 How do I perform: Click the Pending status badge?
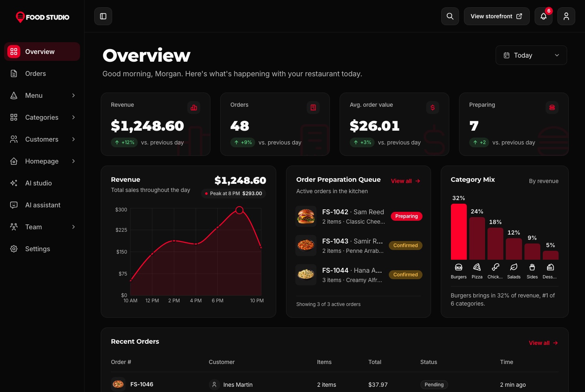point(434,385)
